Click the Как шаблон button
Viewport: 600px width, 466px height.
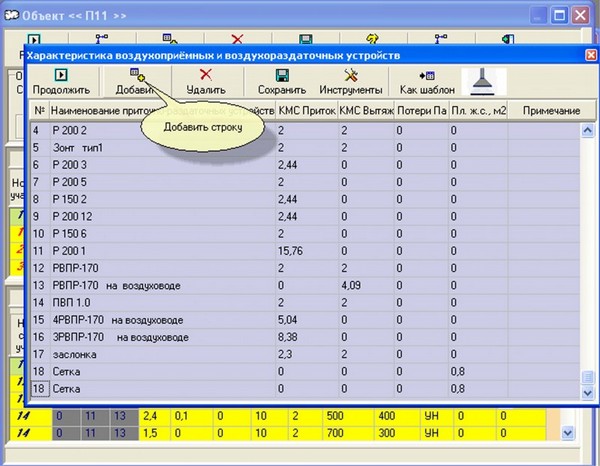tap(427, 81)
